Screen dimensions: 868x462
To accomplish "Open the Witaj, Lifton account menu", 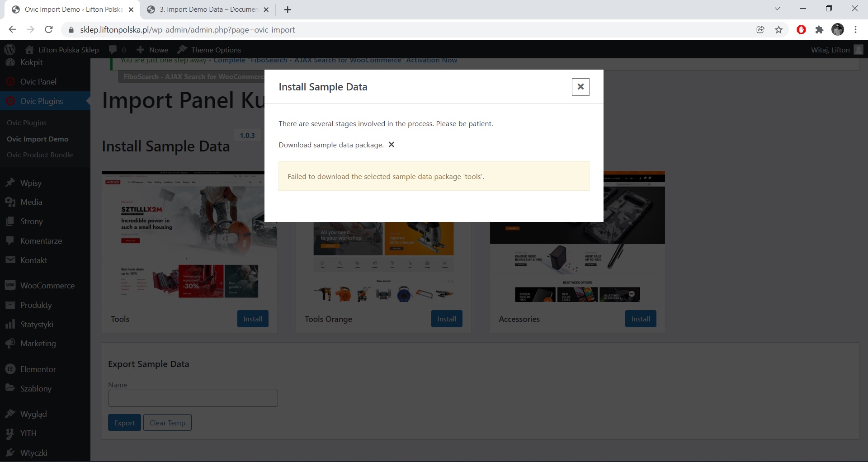I will coord(837,50).
